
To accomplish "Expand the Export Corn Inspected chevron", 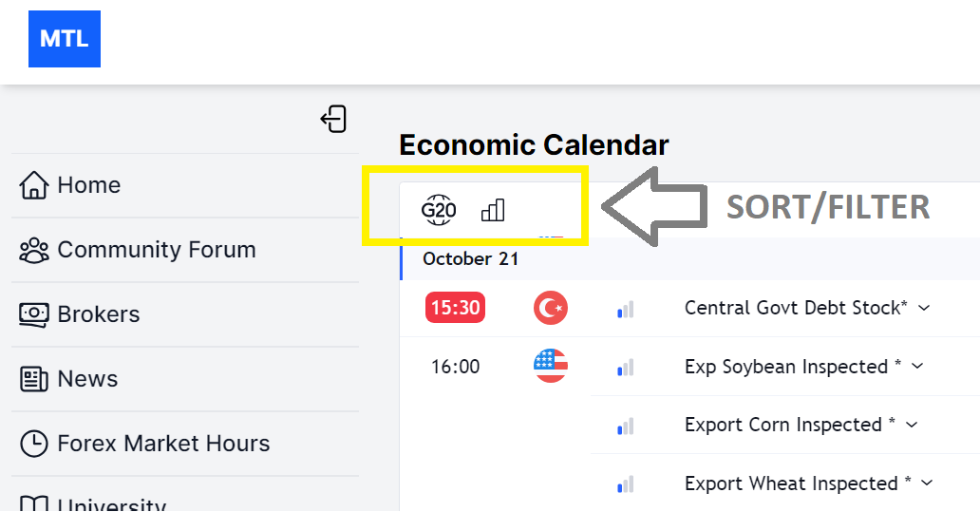I will point(912,425).
